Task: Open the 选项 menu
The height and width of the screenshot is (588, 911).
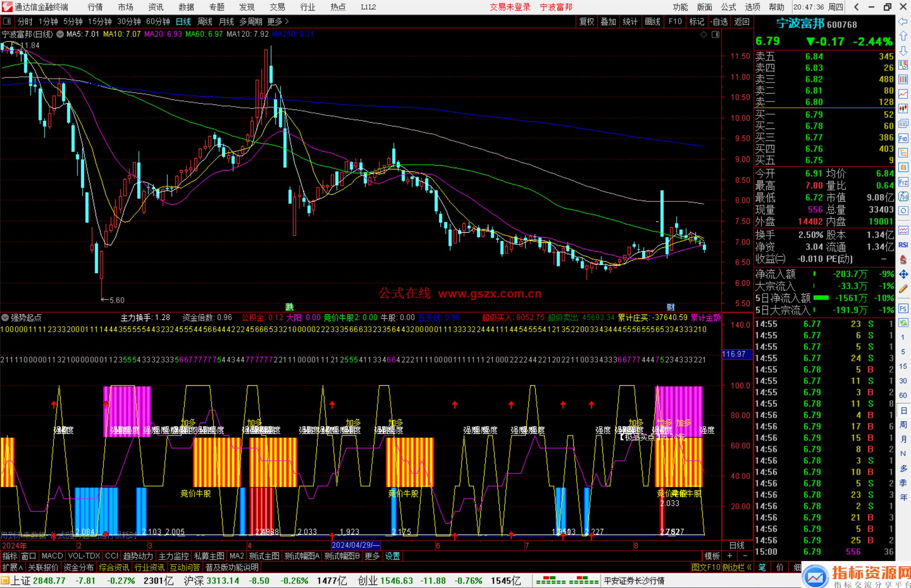Action: 752,7
